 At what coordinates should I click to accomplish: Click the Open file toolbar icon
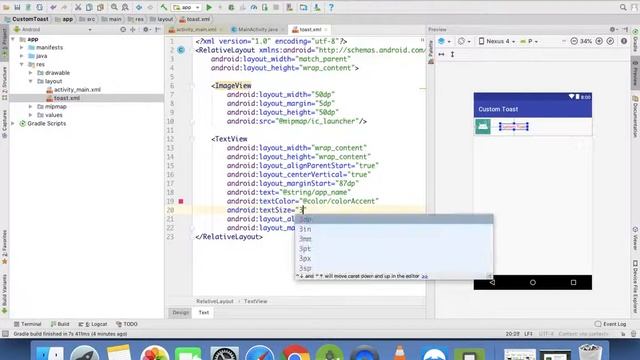(x=6, y=7)
